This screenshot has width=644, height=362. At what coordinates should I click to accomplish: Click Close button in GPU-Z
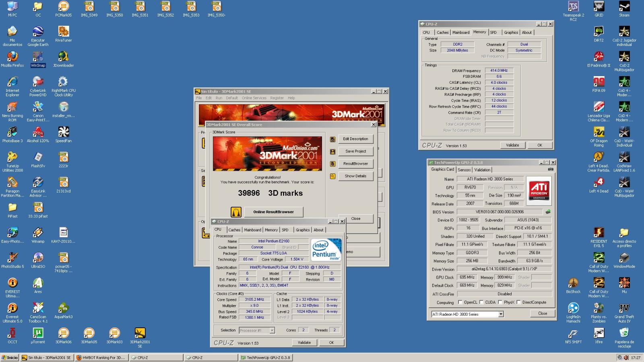click(543, 313)
